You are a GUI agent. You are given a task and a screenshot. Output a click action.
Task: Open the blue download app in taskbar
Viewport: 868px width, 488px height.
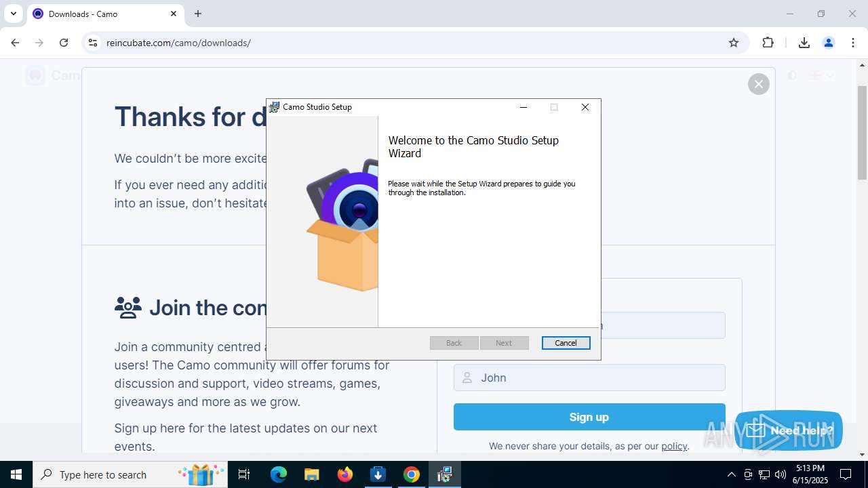[x=378, y=474]
